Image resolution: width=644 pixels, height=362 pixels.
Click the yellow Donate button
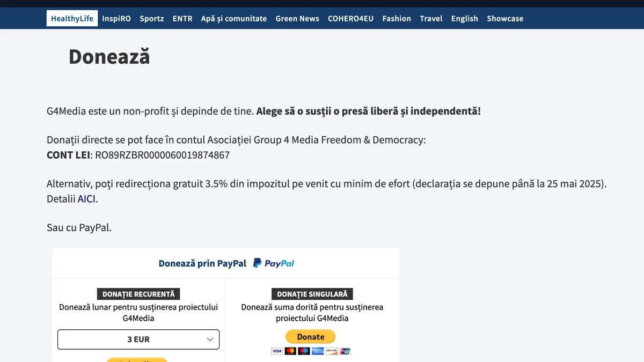[x=310, y=336]
